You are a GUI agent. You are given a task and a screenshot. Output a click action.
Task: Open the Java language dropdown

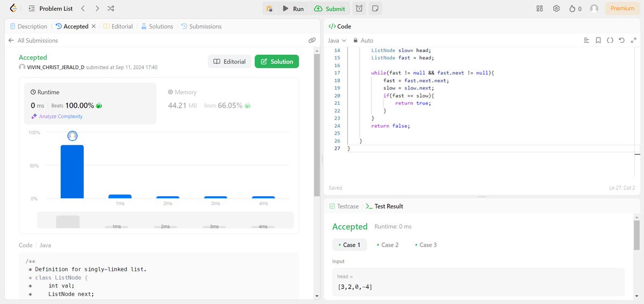[337, 40]
